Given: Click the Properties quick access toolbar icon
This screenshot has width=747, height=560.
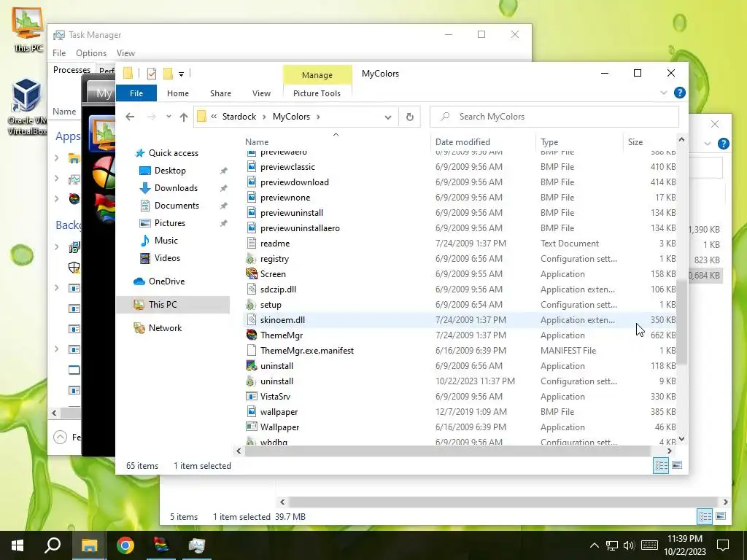Looking at the screenshot, I should tap(152, 74).
